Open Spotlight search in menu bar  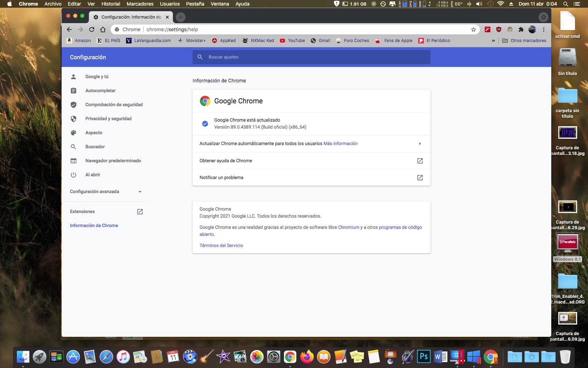[x=566, y=4]
